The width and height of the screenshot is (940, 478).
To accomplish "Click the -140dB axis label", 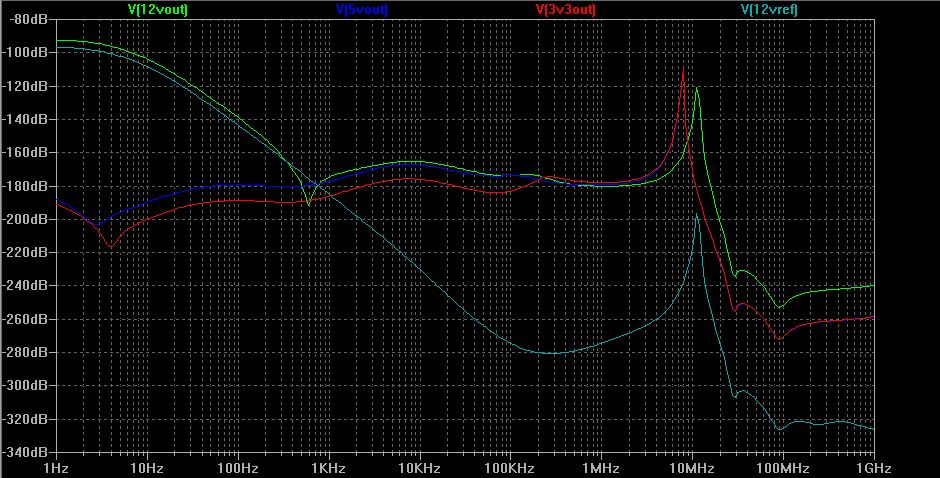I will [25, 119].
